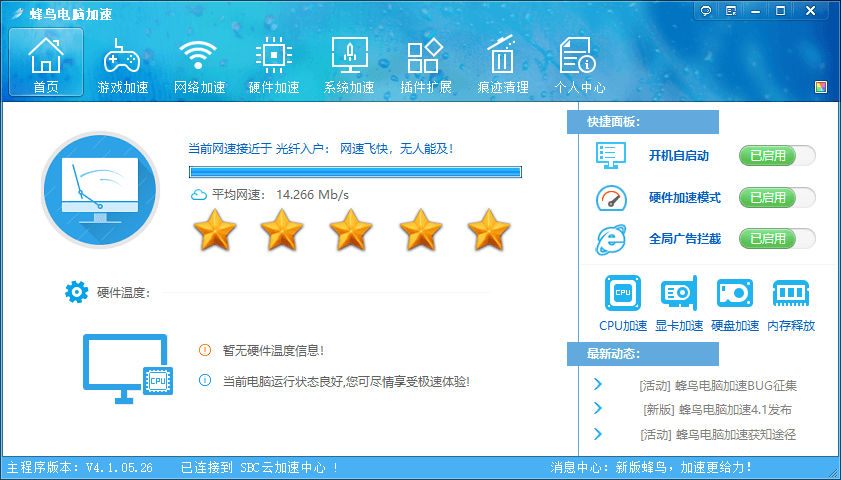The width and height of the screenshot is (841, 480).
Task: Expand the 蜂鸟电脑加速获知途径 arrow
Action: coord(598,433)
